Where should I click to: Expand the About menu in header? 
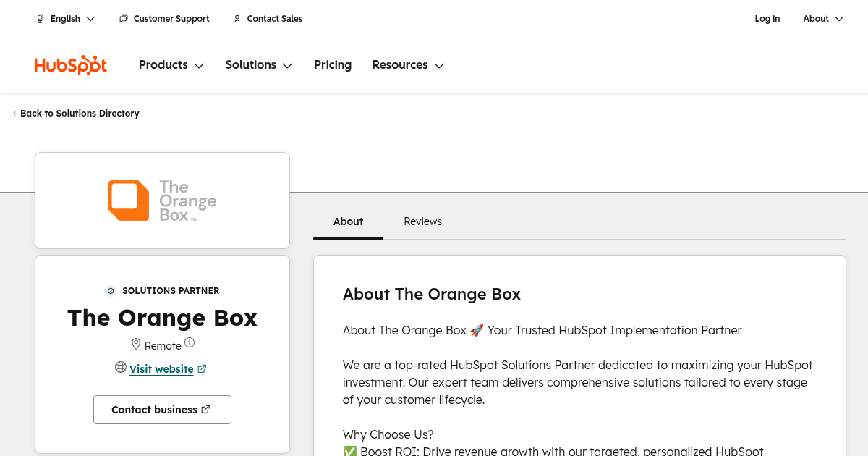point(823,19)
